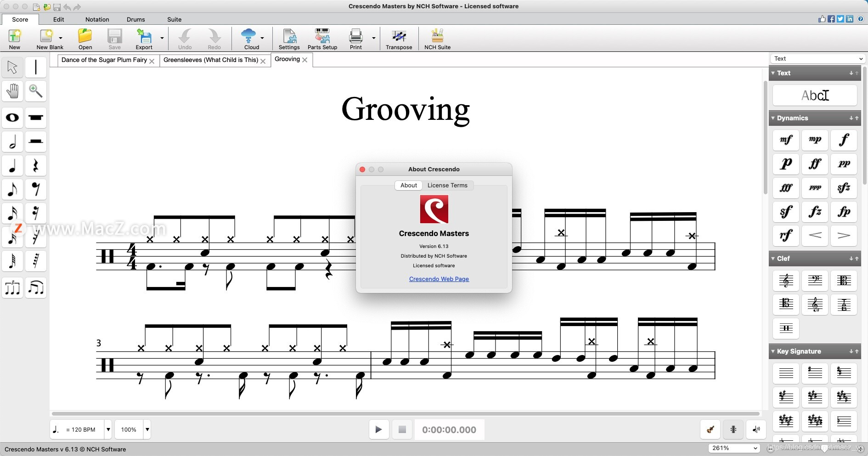
Task: Start playback with play button
Action: click(x=379, y=430)
